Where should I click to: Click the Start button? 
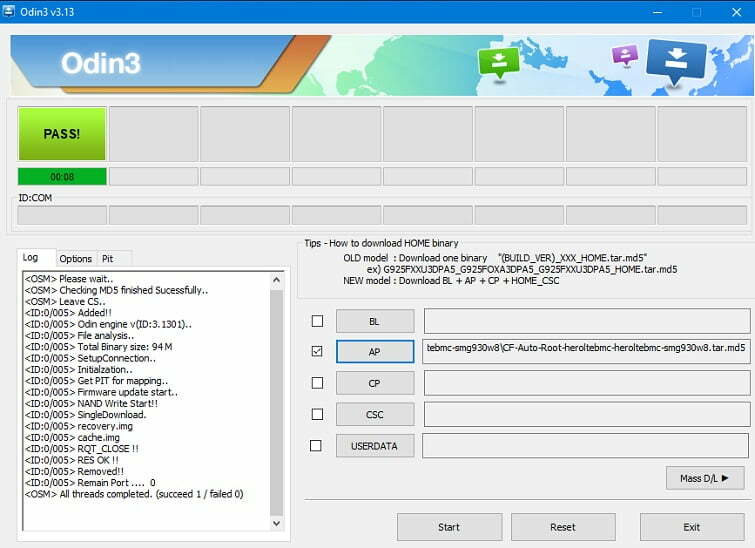[x=449, y=527]
